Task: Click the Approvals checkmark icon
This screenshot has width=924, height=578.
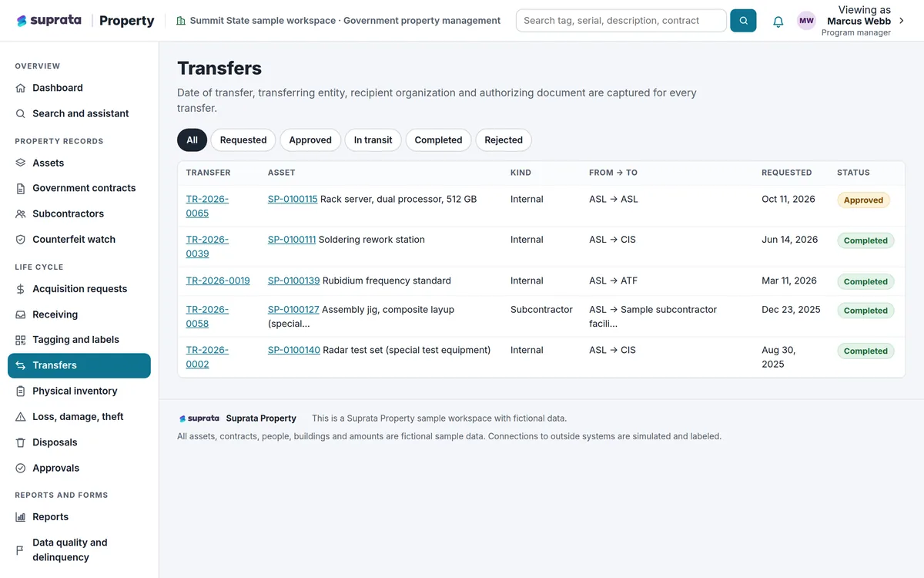Action: pyautogui.click(x=21, y=468)
